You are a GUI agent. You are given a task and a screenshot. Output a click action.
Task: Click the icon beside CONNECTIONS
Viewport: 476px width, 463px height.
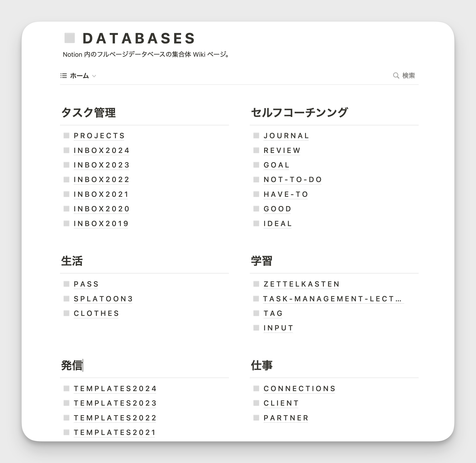point(256,388)
